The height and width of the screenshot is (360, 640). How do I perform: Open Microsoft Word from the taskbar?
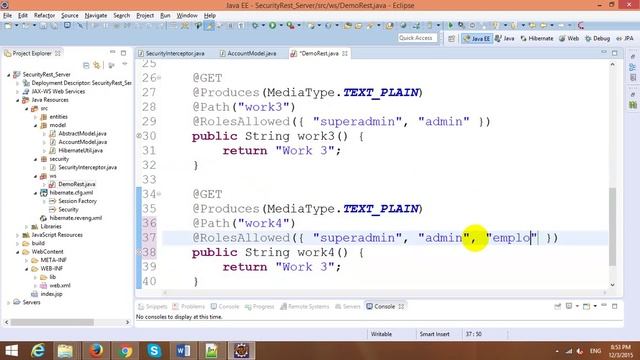point(183,351)
